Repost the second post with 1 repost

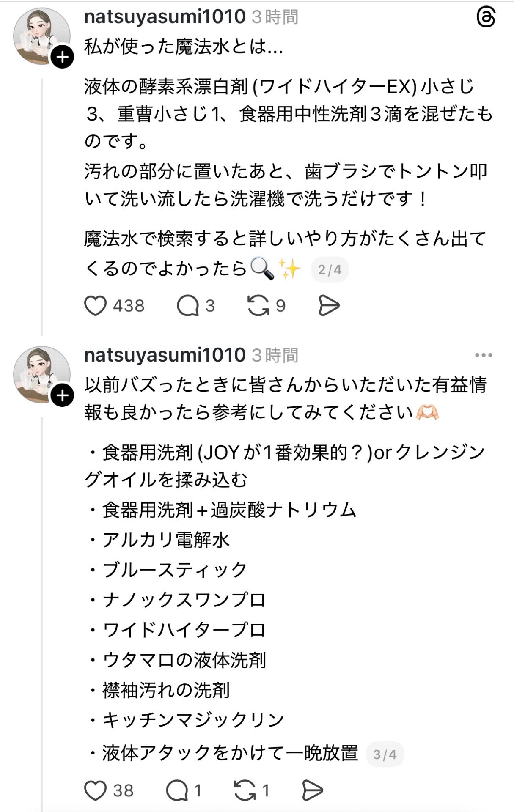click(245, 790)
